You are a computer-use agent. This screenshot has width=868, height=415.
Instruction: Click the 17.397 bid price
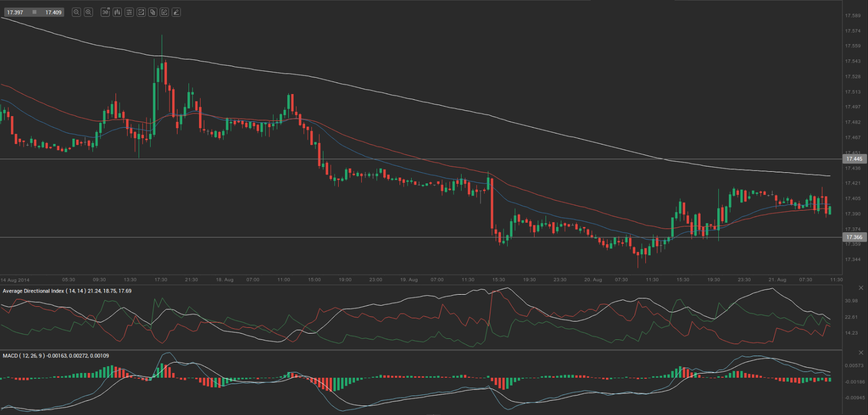15,12
